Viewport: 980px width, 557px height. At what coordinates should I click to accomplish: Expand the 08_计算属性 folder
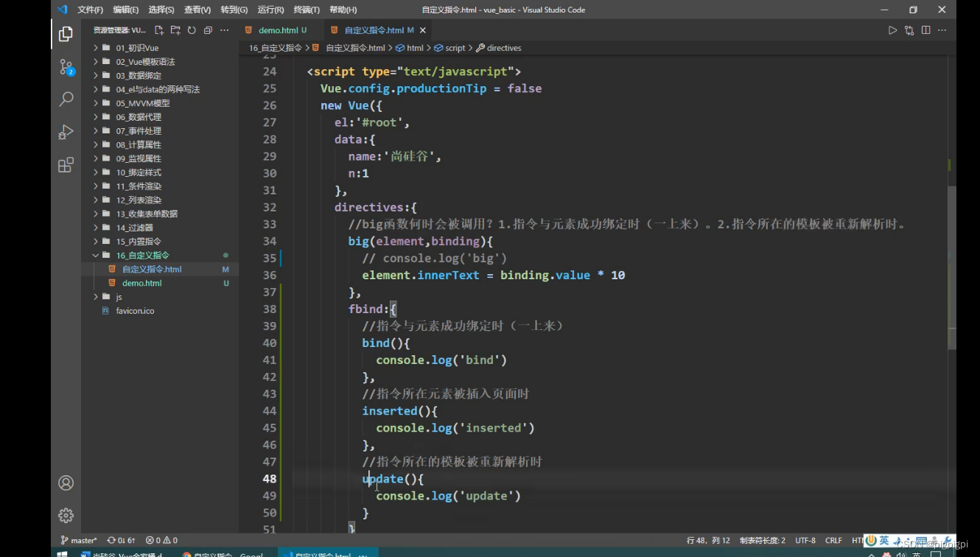pyautogui.click(x=160, y=145)
